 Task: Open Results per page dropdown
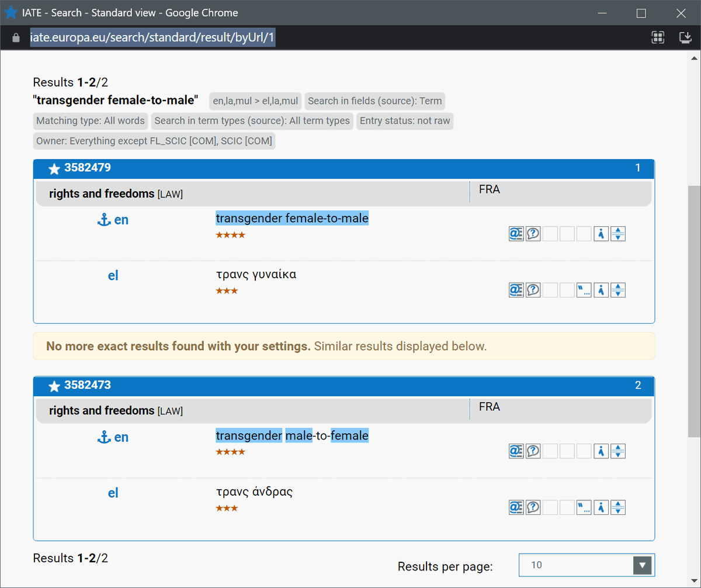pos(587,565)
